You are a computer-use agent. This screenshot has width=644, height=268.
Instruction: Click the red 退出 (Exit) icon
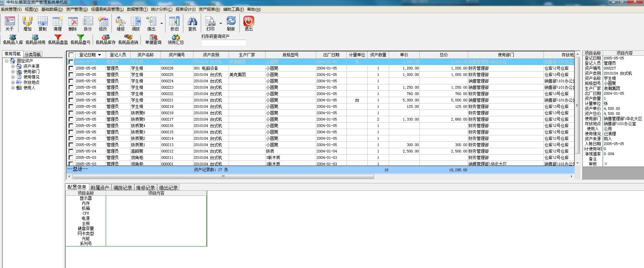(x=248, y=23)
